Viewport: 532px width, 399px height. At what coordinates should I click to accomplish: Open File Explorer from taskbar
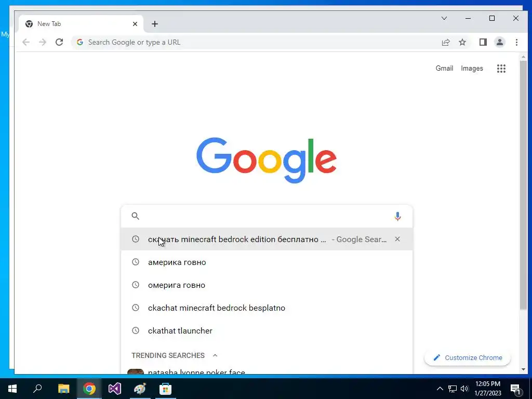tap(63, 389)
